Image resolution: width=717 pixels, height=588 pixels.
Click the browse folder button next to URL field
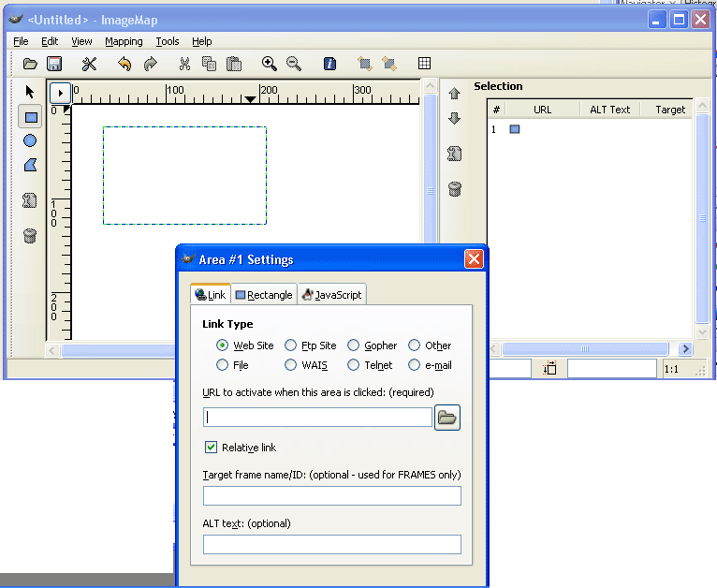coord(446,417)
